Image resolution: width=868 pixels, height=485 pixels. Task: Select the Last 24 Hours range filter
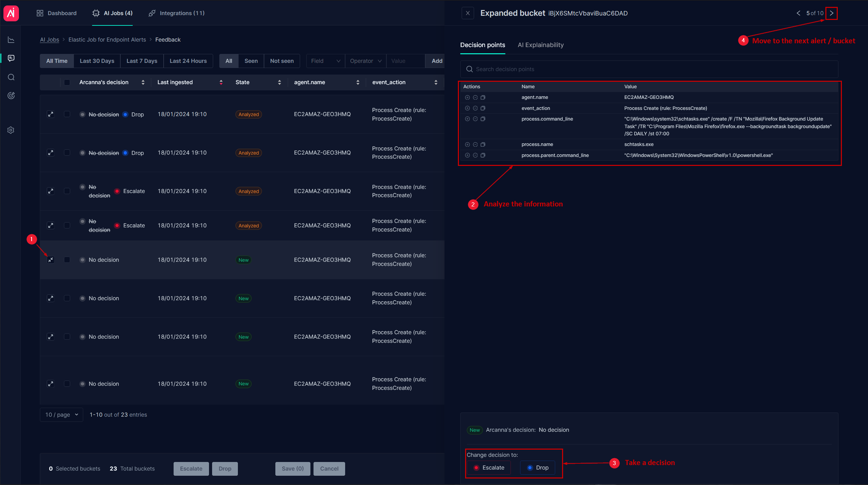click(x=188, y=61)
